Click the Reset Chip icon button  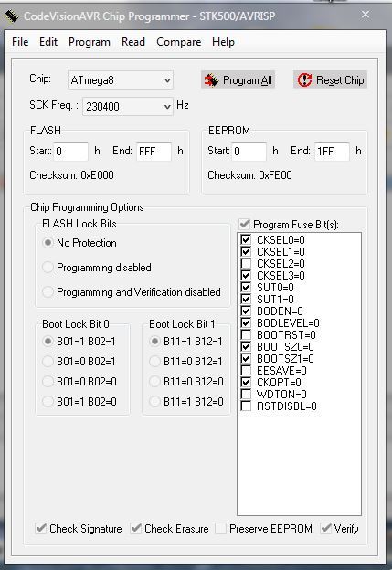coord(330,80)
